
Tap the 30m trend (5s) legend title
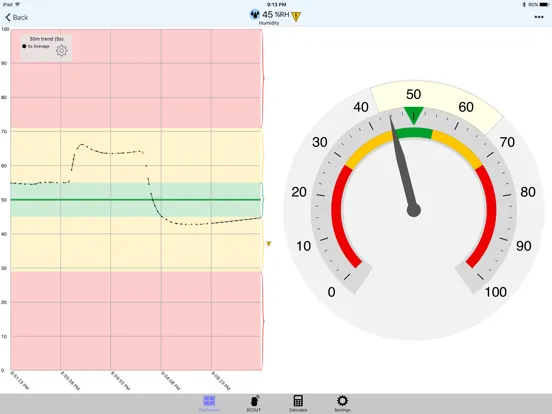[x=46, y=39]
